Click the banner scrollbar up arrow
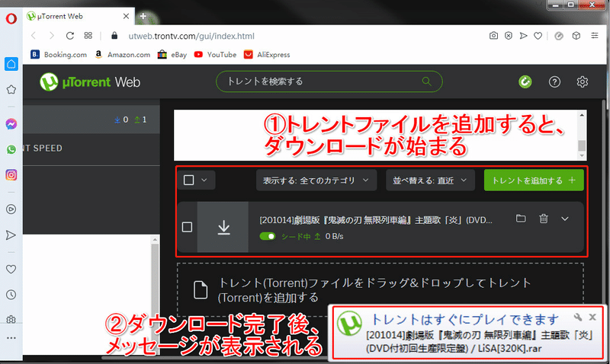The image size is (610, 364). pyautogui.click(x=582, y=114)
